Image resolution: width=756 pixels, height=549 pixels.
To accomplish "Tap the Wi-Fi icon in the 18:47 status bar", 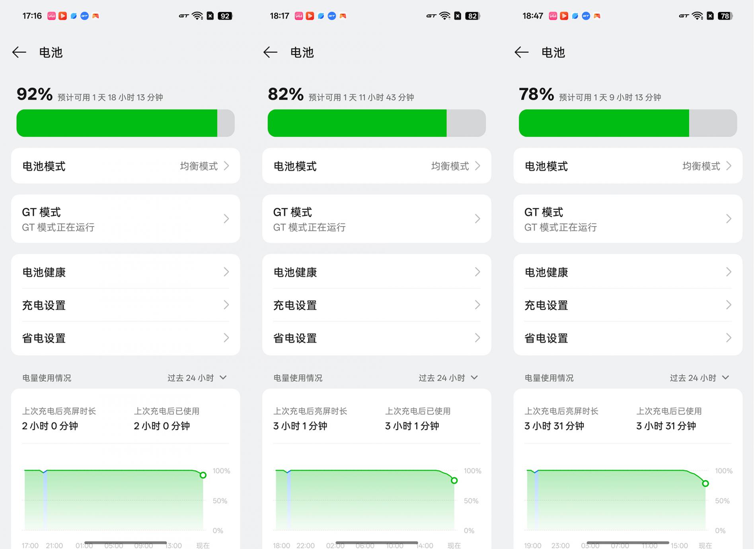I will pos(697,16).
